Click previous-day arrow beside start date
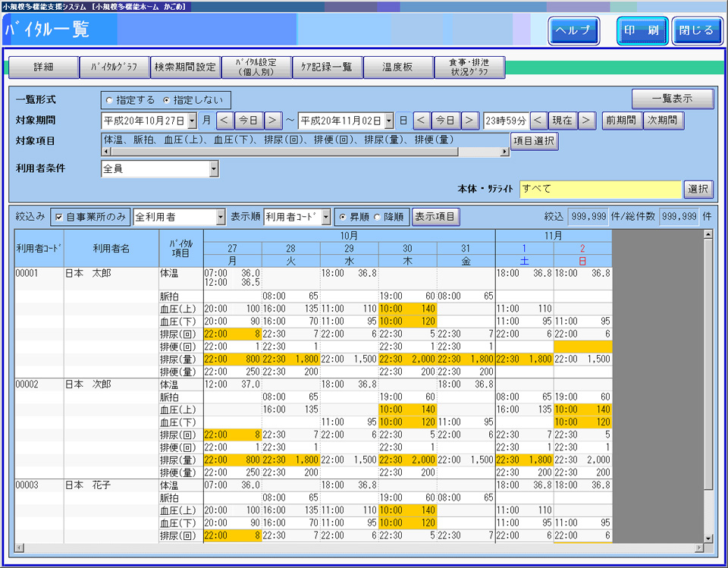The height and width of the screenshot is (568, 728). click(224, 121)
